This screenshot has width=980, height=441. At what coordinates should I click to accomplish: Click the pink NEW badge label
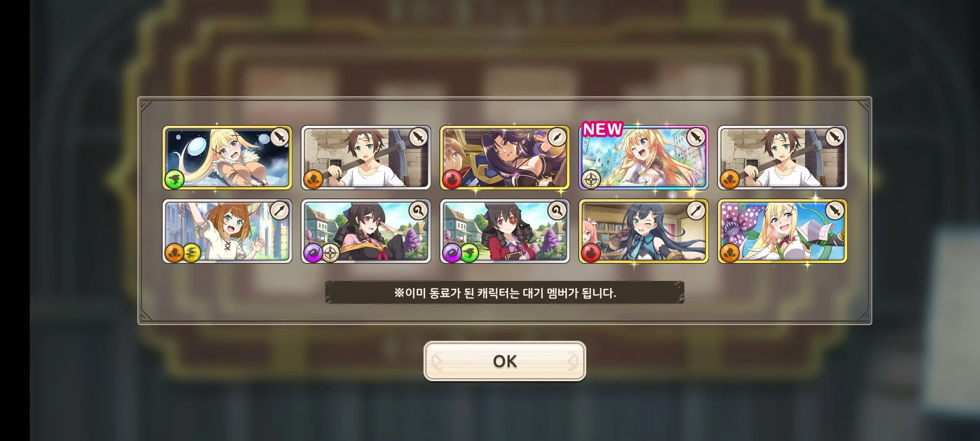[602, 129]
